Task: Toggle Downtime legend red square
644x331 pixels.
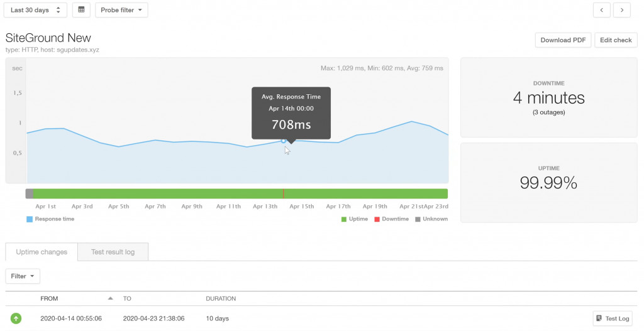Action: tap(377, 219)
